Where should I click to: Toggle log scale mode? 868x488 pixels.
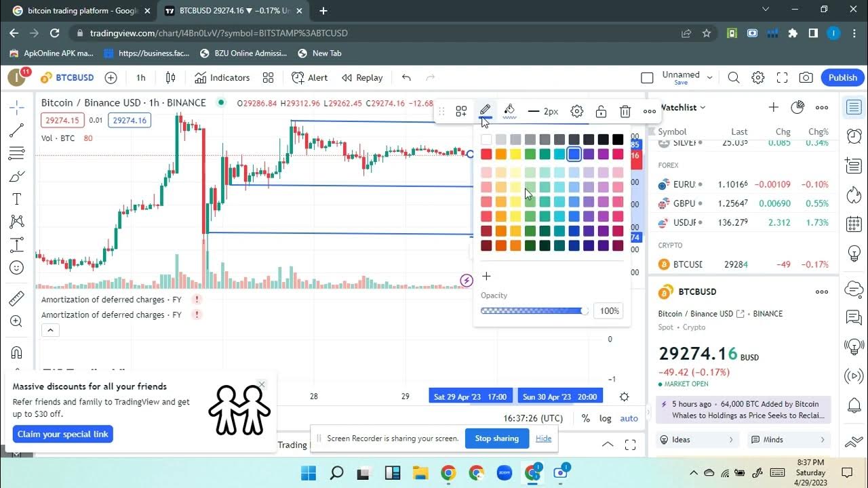(x=606, y=419)
